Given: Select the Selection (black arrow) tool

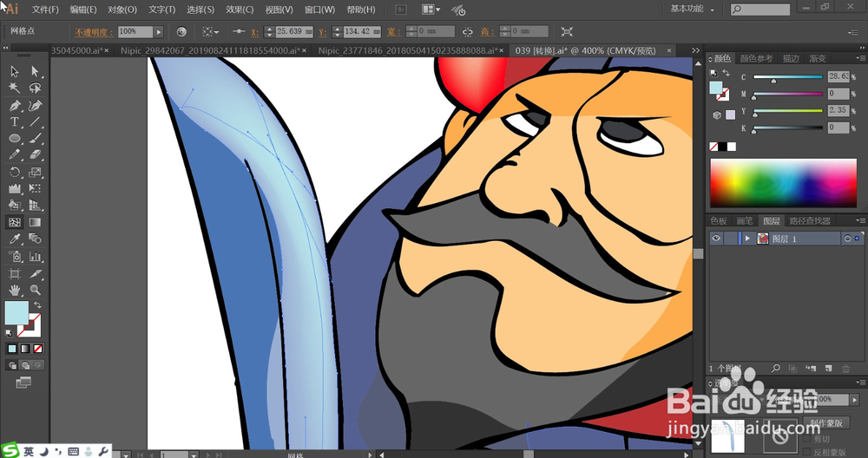Looking at the screenshot, I should 15,71.
